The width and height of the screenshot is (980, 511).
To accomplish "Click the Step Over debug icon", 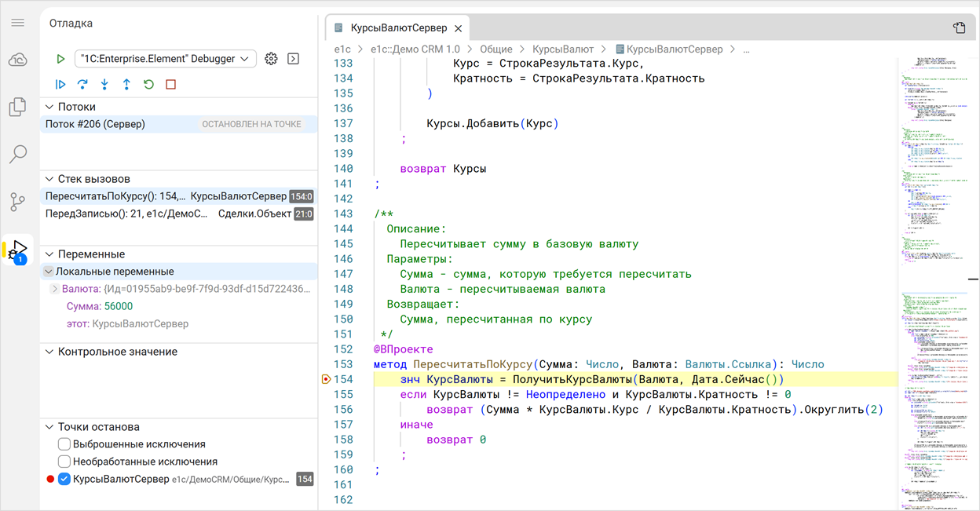I will coord(82,85).
